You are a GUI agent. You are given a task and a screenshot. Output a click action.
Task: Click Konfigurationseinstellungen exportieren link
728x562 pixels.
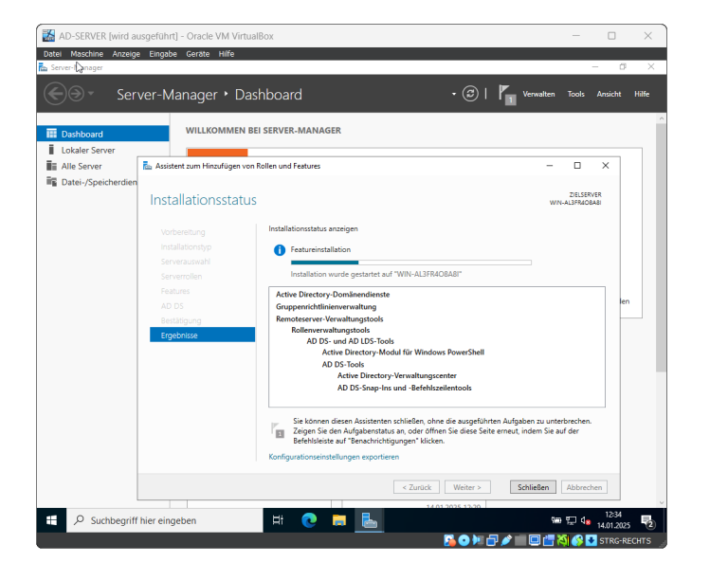[334, 457]
